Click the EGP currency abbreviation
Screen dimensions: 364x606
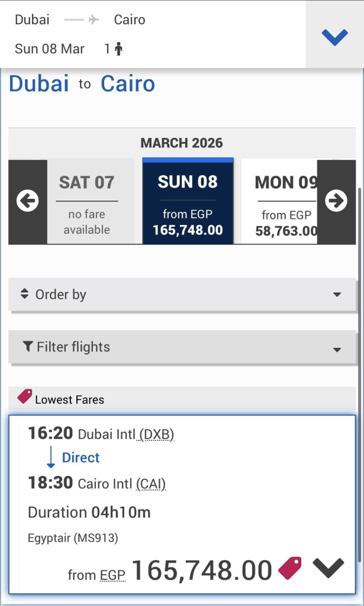pos(112,574)
